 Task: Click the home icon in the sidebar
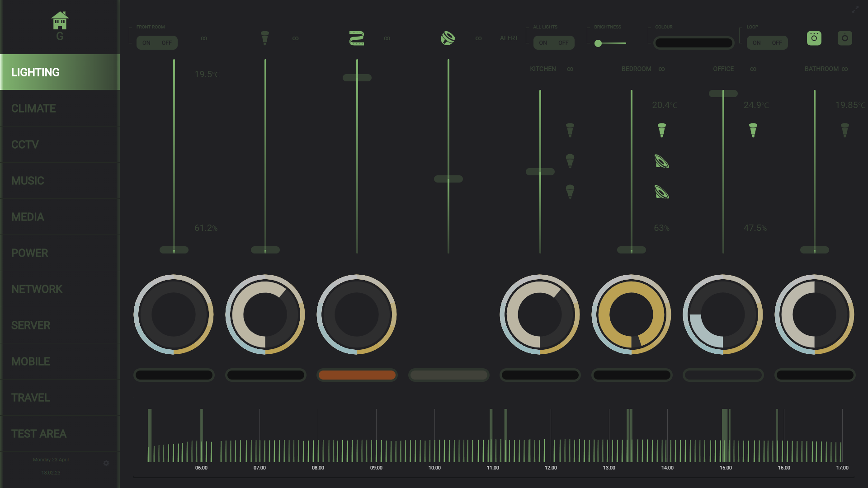point(60,21)
